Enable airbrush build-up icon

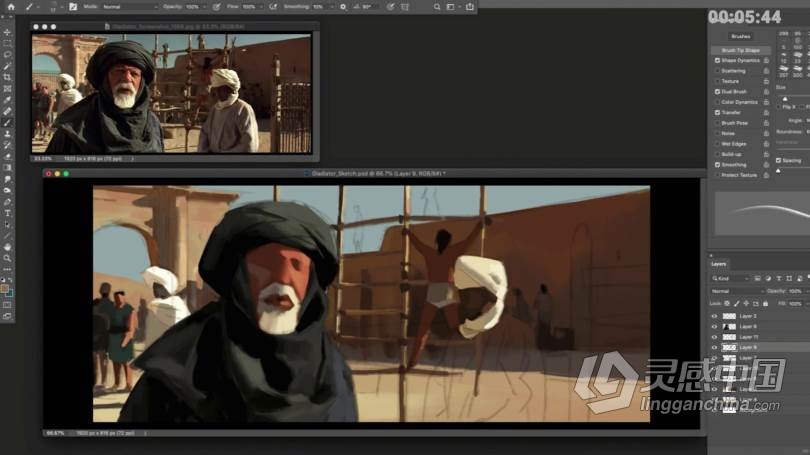(x=273, y=7)
